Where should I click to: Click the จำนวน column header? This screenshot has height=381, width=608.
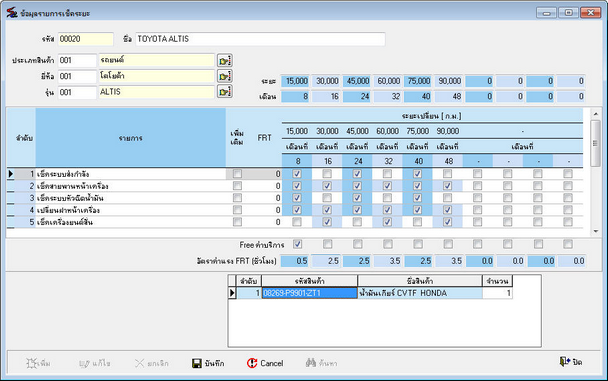tap(497, 281)
